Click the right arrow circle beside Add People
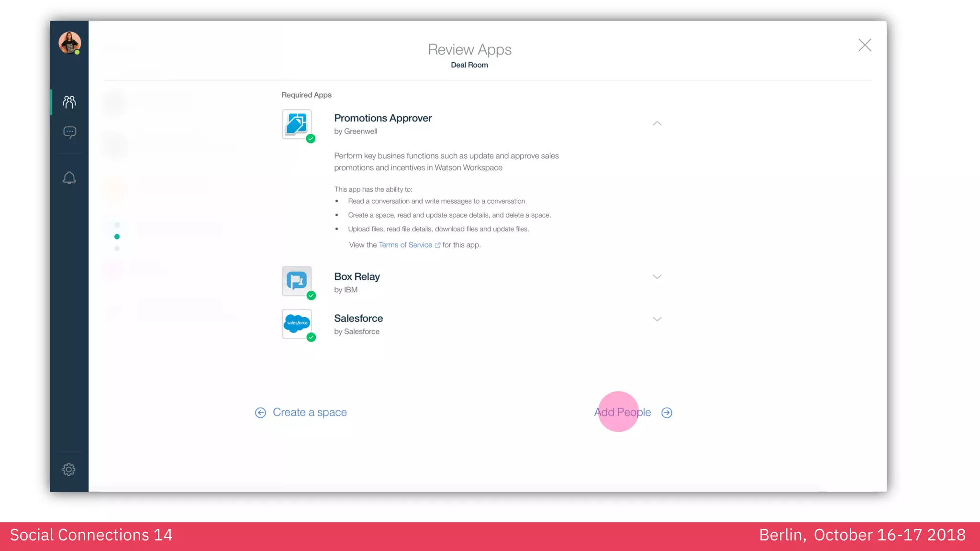Viewport: 980px width, 551px height. [667, 413]
